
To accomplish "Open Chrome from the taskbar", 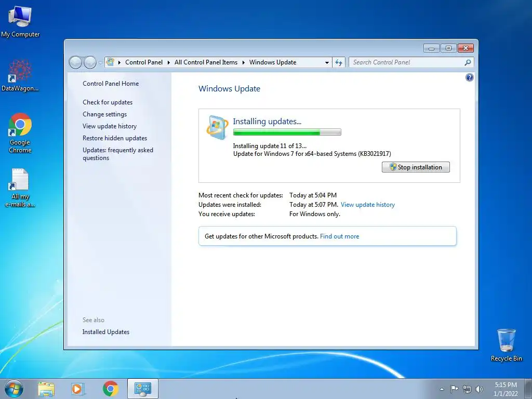I will coord(110,389).
